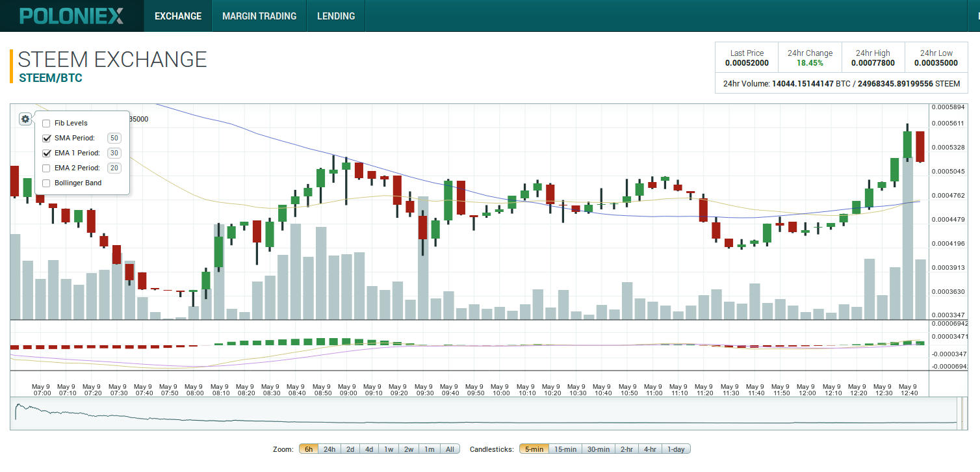
Task: Uncheck the SMA Period checkbox
Action: point(46,138)
